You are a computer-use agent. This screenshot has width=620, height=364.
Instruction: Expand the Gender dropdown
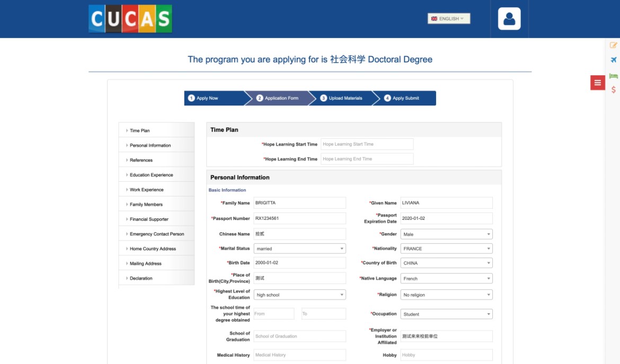[446, 234]
